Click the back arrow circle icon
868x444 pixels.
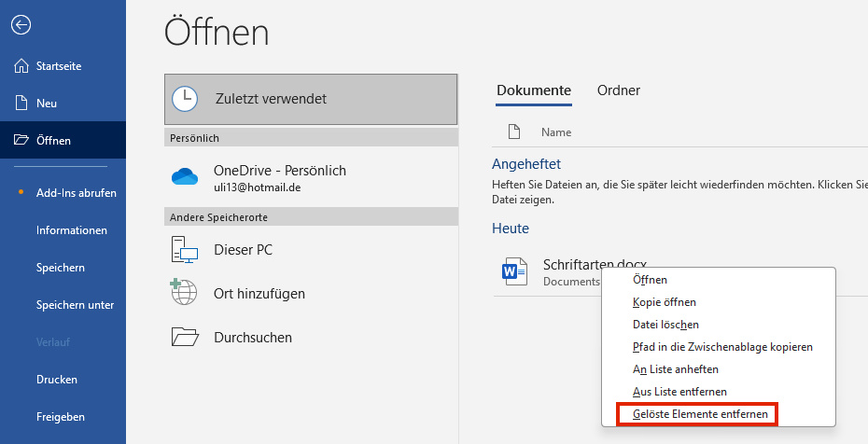pos(21,25)
